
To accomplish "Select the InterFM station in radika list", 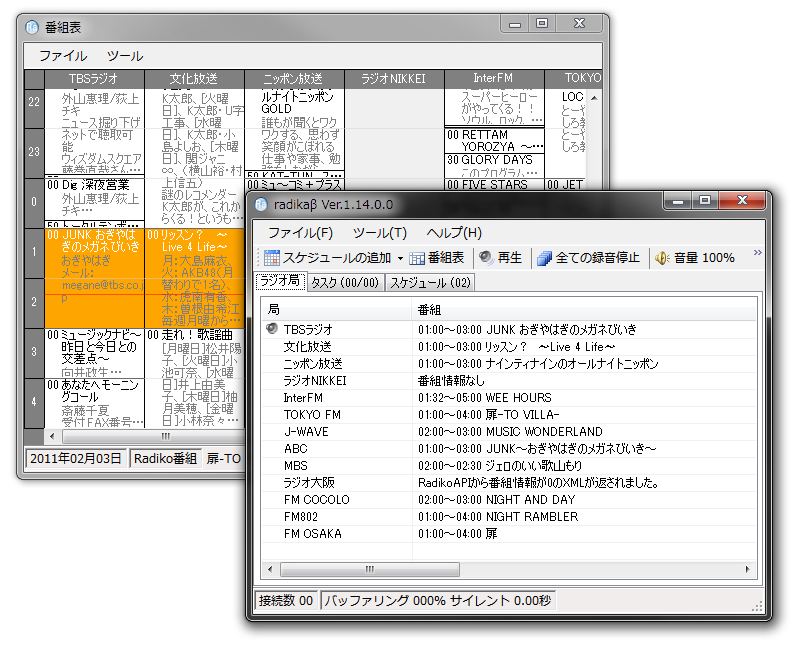I will [x=509, y=398].
